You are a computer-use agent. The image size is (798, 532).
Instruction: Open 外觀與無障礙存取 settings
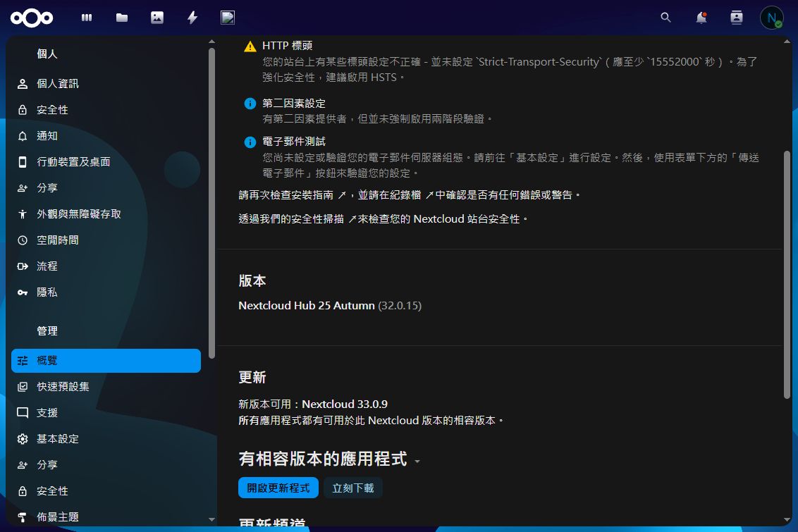106,214
